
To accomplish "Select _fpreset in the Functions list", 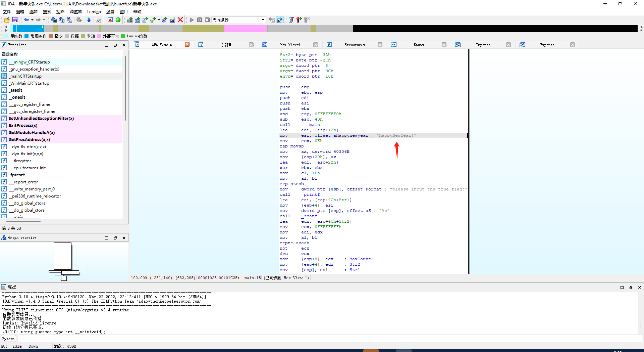I will pyautogui.click(x=62, y=175).
